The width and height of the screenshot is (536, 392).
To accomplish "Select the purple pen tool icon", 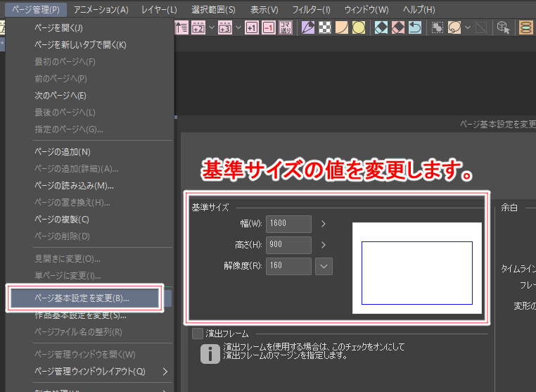I will click(x=308, y=27).
